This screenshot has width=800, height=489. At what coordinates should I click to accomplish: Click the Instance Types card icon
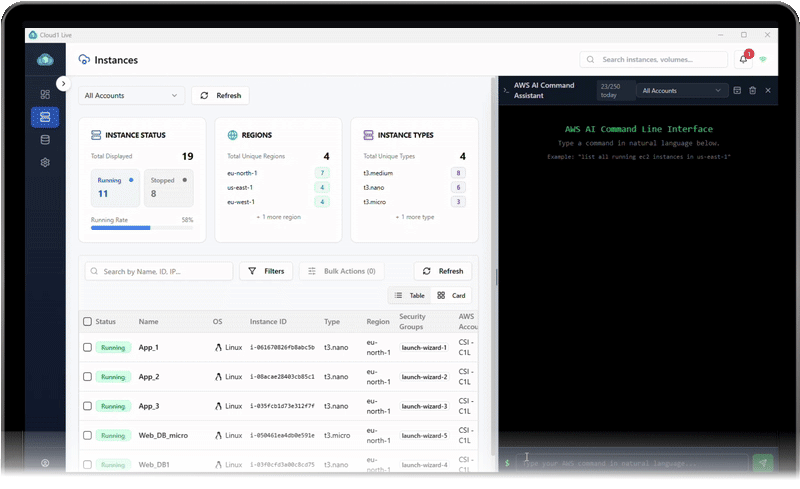click(x=368, y=135)
